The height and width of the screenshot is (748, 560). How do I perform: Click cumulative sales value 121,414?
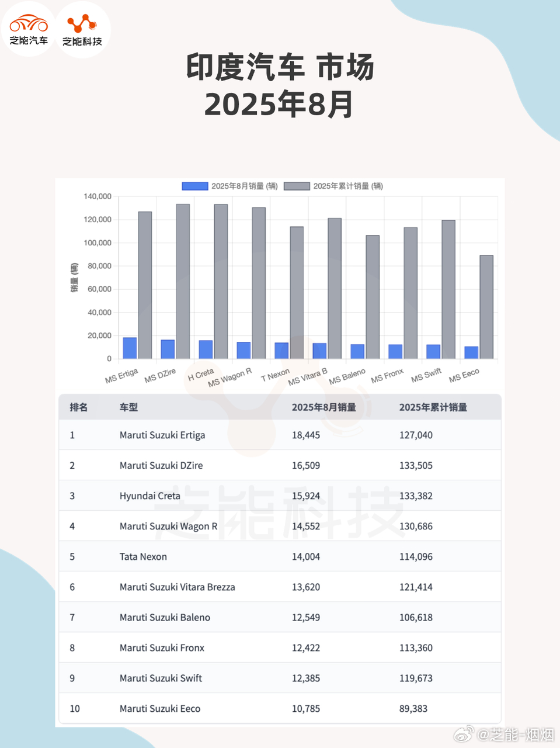coord(416,587)
